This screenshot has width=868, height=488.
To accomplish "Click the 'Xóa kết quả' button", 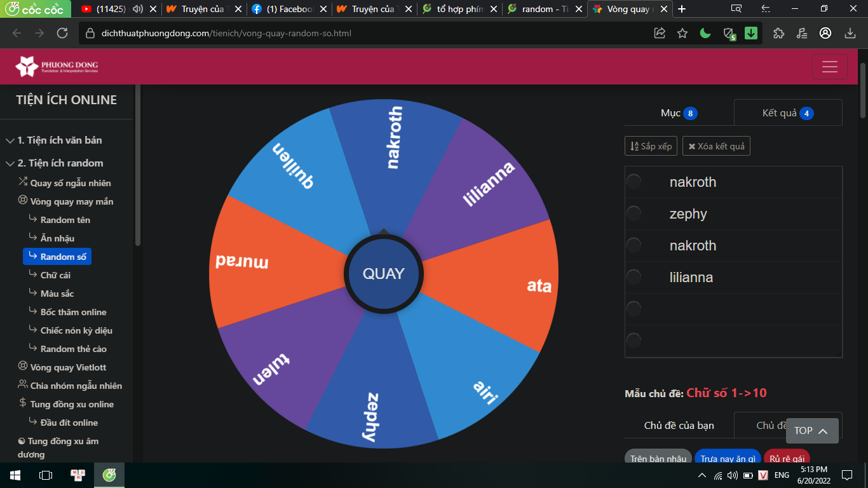I will [716, 146].
